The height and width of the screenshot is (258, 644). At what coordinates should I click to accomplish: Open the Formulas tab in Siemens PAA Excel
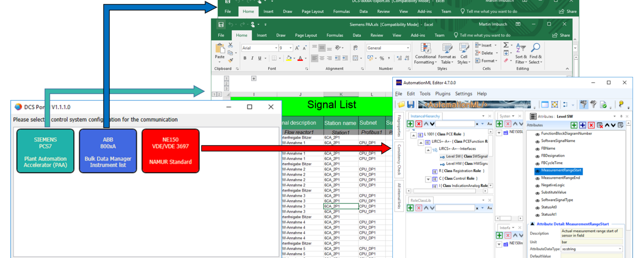coord(335,35)
